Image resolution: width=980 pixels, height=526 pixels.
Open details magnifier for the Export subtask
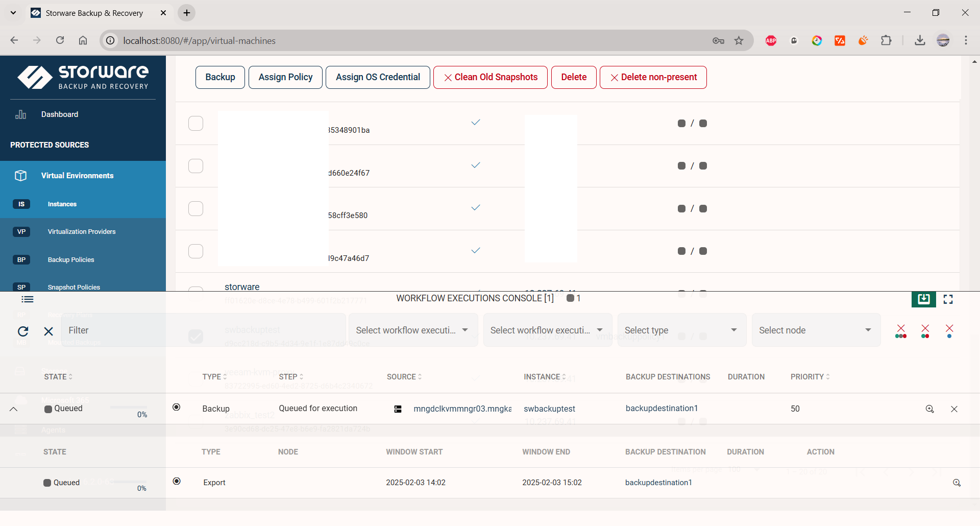click(x=957, y=483)
